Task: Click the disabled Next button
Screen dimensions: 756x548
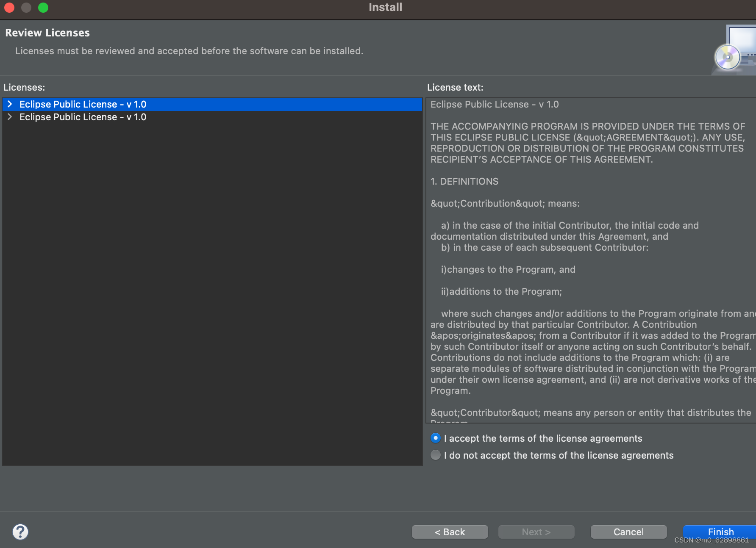Action: [536, 531]
